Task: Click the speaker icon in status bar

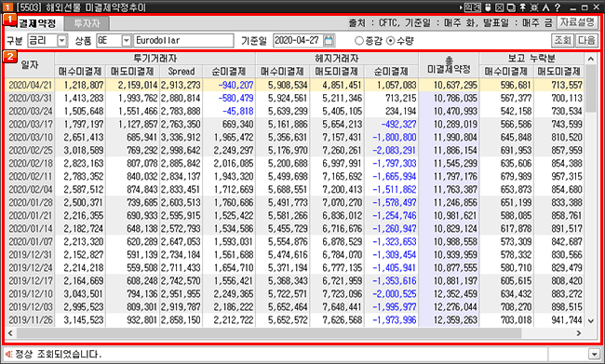Action: click(x=9, y=354)
